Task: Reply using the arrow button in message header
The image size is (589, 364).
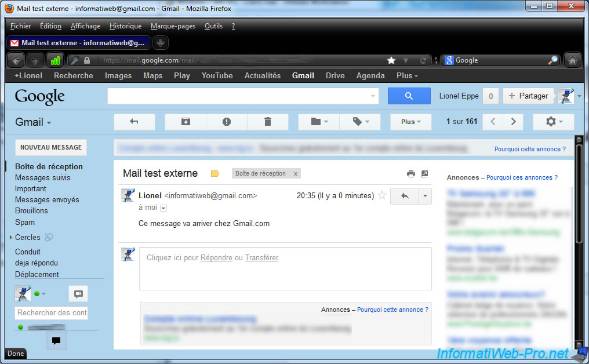Action: [x=405, y=196]
